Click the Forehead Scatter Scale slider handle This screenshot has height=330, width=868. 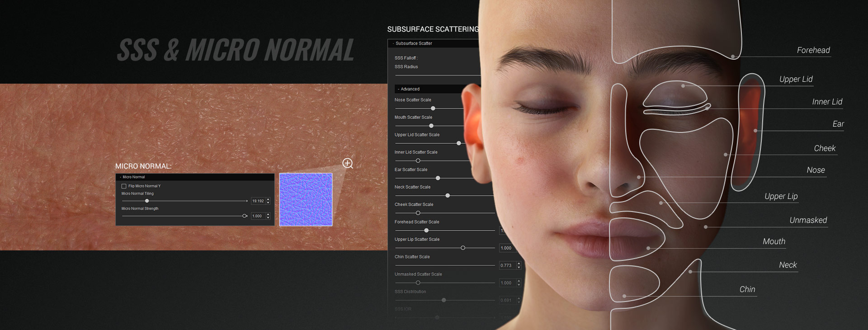tap(426, 231)
